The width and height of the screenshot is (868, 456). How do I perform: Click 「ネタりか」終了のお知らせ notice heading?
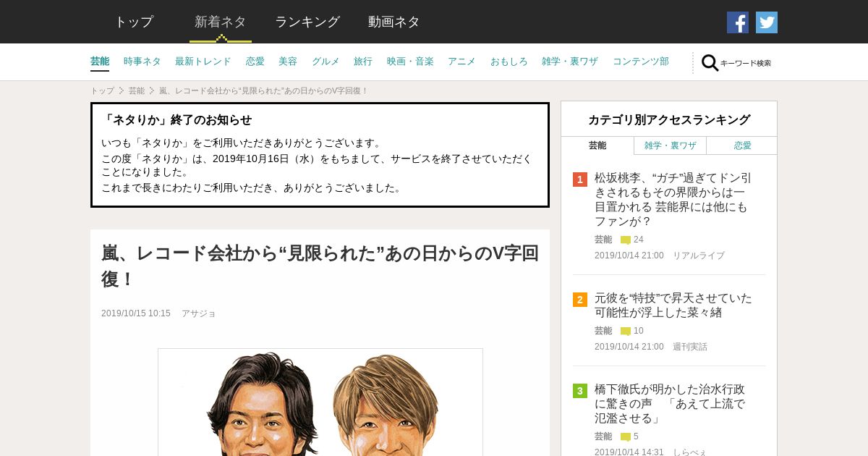point(176,120)
